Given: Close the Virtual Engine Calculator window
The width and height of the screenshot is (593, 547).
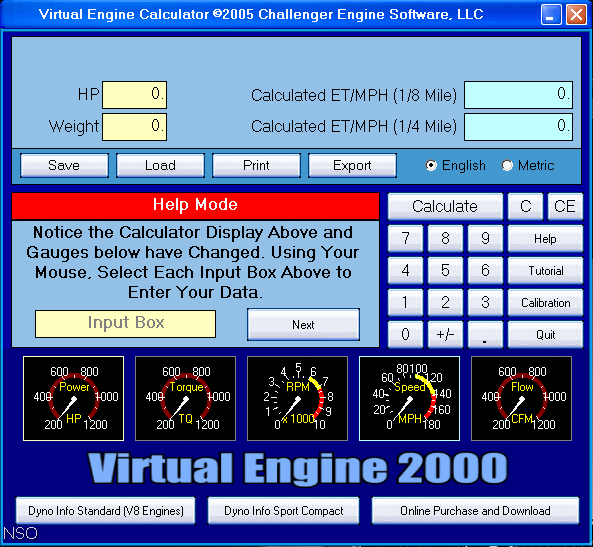Looking at the screenshot, I should click(x=576, y=15).
